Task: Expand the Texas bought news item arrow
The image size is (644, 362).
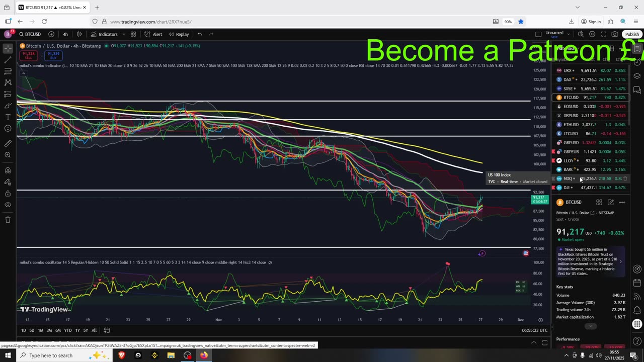Action: [x=620, y=261]
